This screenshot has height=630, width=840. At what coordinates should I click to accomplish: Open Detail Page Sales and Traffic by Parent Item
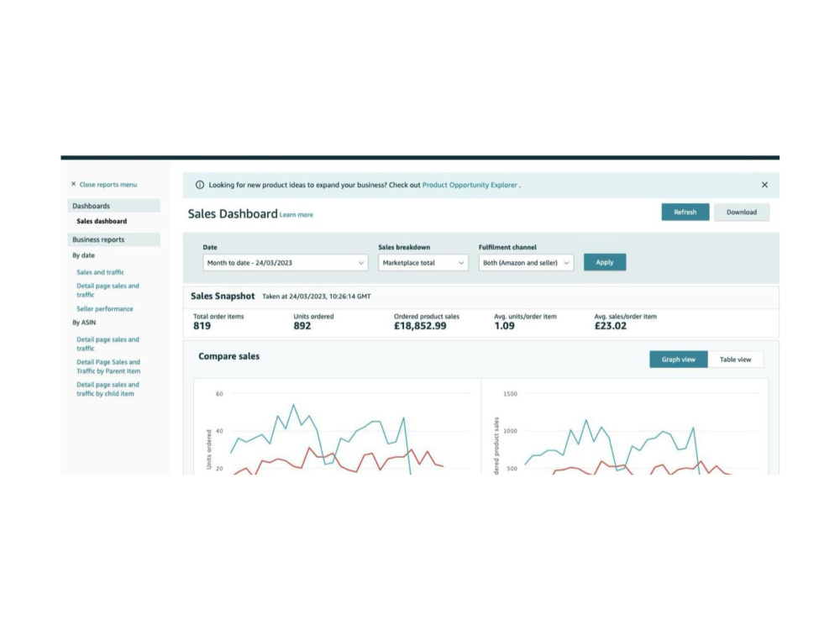coord(108,366)
